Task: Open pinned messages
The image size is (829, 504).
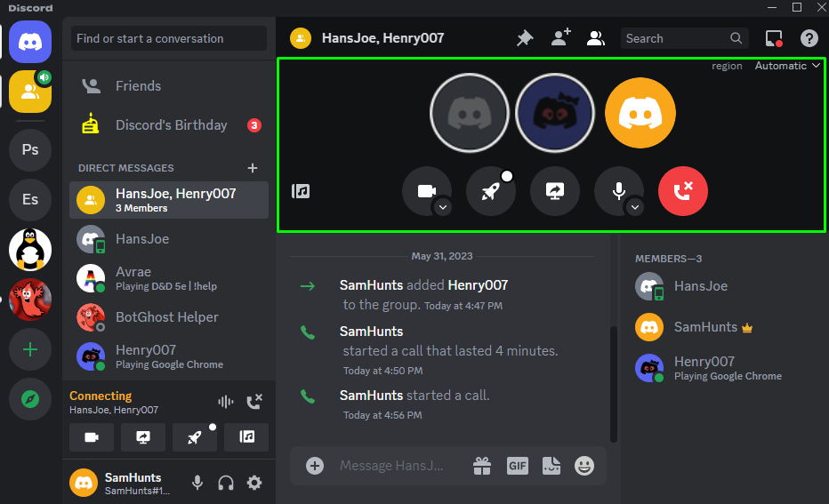Action: (x=525, y=38)
